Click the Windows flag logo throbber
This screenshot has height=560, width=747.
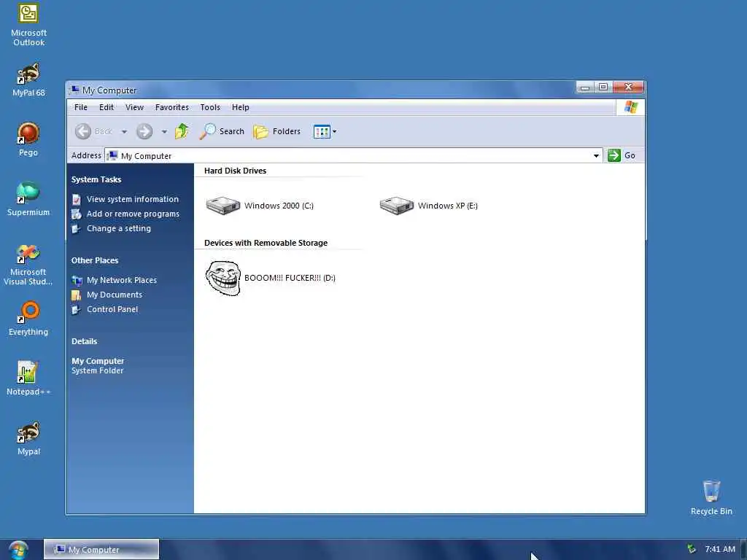pos(631,107)
